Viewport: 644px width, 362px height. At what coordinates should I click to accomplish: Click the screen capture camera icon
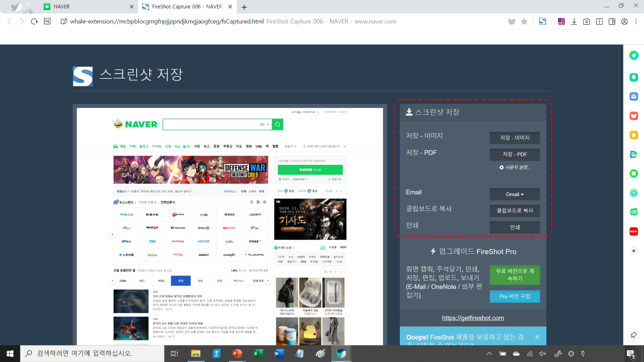(x=587, y=22)
